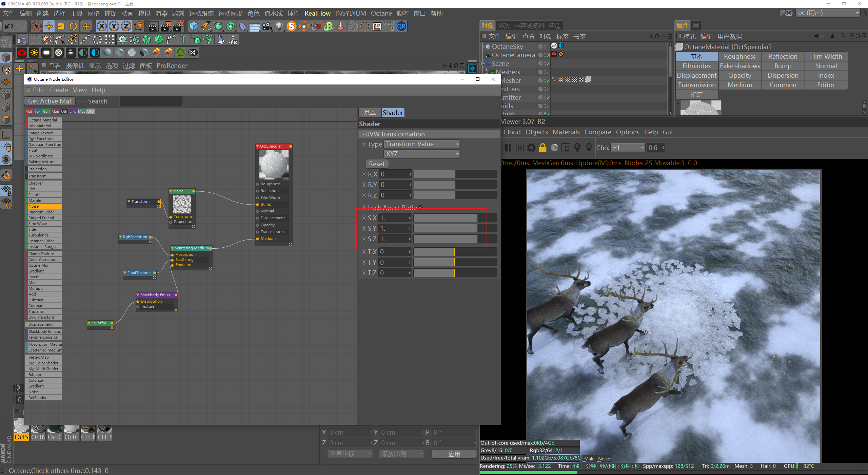Open the Live Viewer gear settings icon
This screenshot has width=868, height=475.
click(x=531, y=148)
